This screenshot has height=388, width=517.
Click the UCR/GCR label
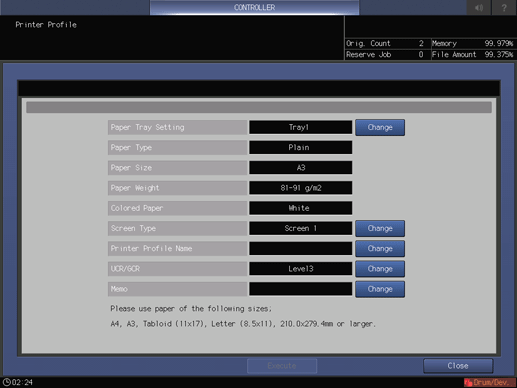(177, 269)
